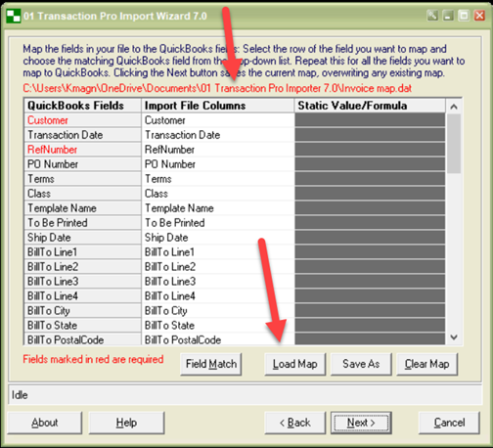
Task: Select the PO Number import column cell
Action: pyautogui.click(x=218, y=164)
